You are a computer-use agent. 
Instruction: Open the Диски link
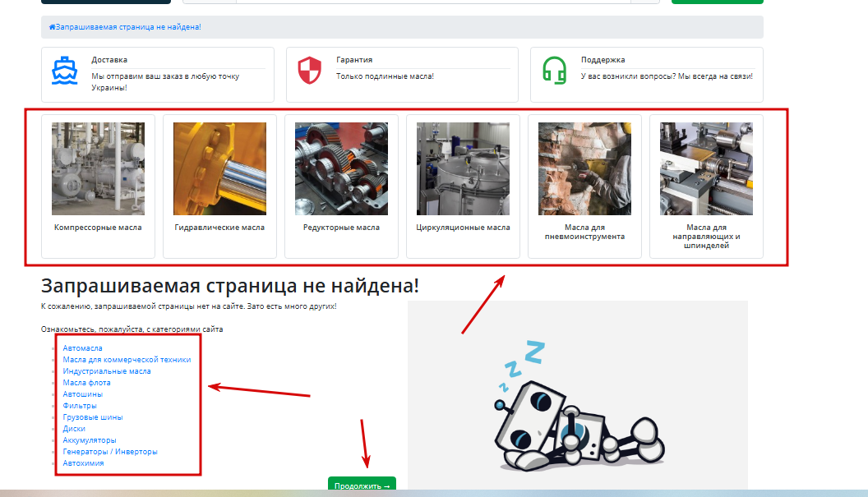pos(74,429)
